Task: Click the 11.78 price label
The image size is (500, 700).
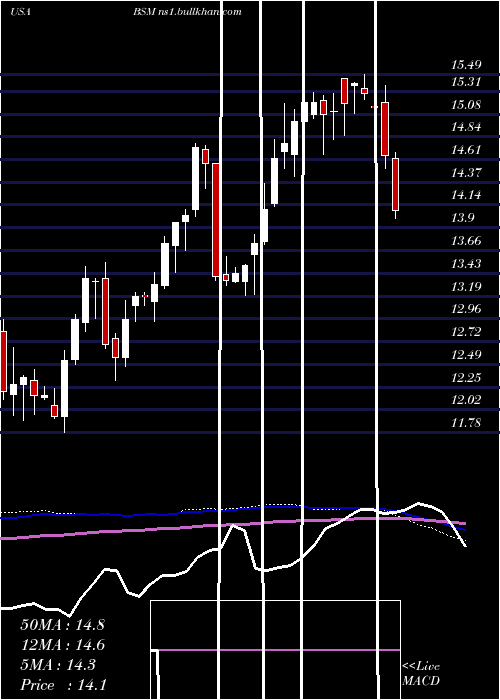Action: tap(466, 423)
